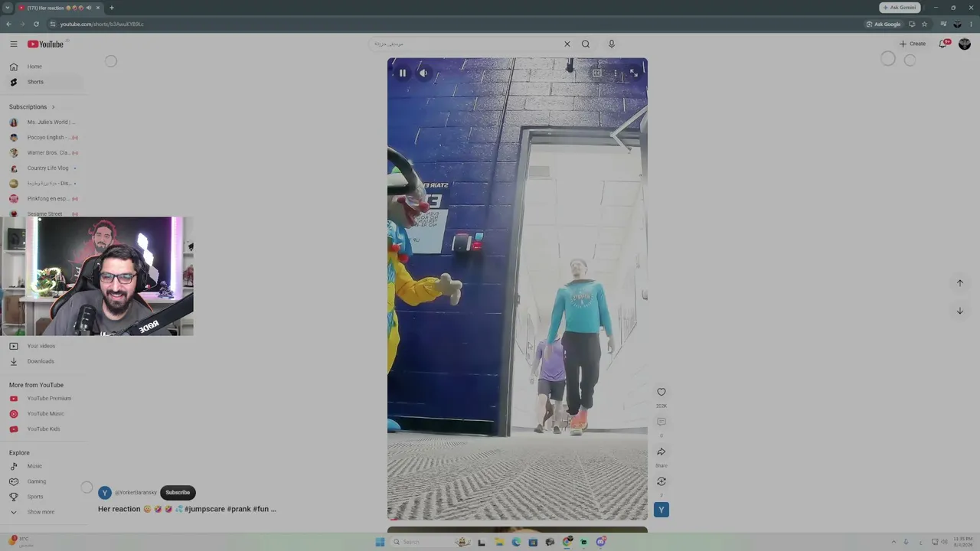Close the 'Her reaction' browser tab
980x551 pixels.
click(98, 8)
